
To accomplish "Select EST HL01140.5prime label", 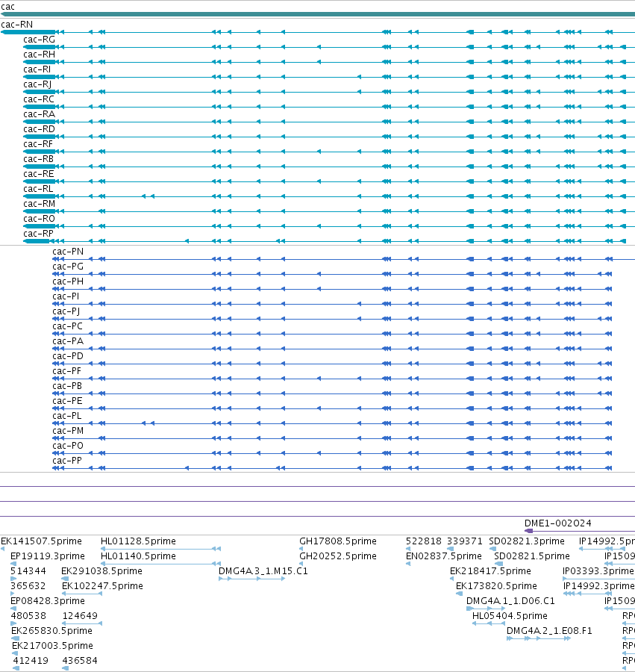I will tap(138, 556).
